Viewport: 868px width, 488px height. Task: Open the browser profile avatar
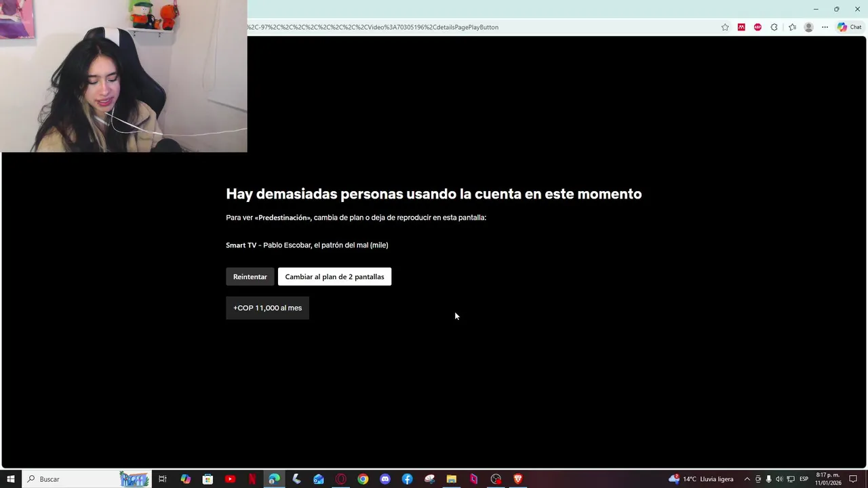[808, 27]
